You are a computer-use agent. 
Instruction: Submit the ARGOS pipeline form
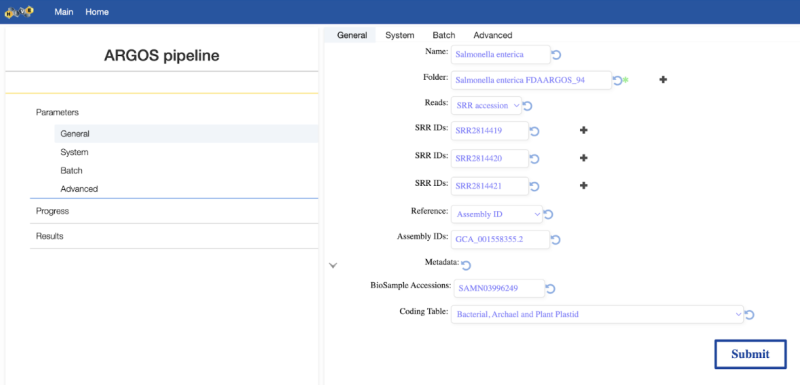(751, 354)
